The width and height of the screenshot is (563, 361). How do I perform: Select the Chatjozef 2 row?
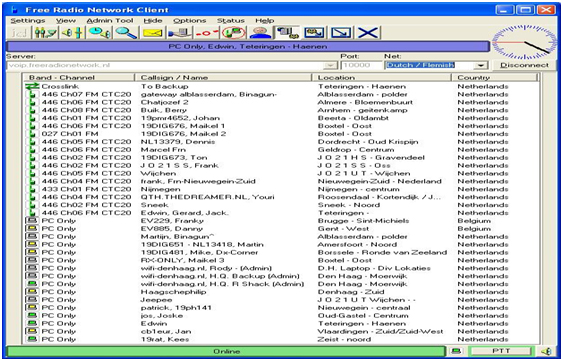(282, 102)
